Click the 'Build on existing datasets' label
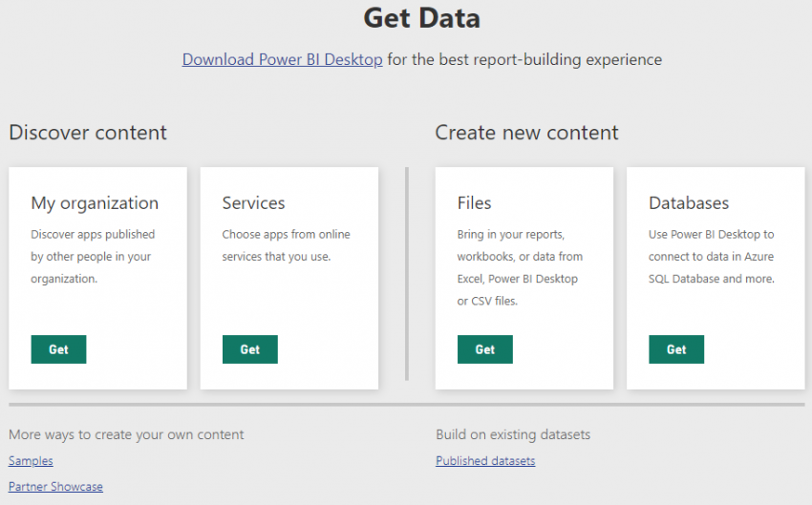Image resolution: width=812 pixels, height=505 pixels. (513, 434)
